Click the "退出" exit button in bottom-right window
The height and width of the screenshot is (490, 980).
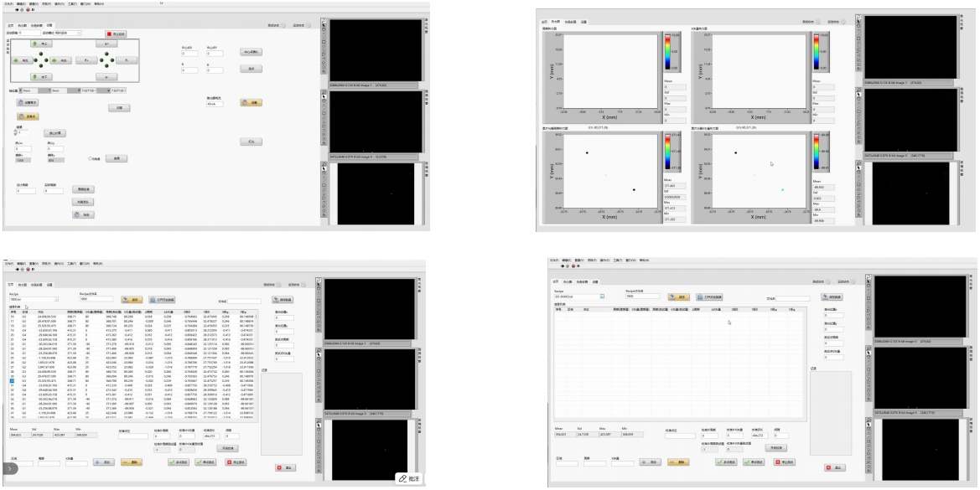[834, 467]
